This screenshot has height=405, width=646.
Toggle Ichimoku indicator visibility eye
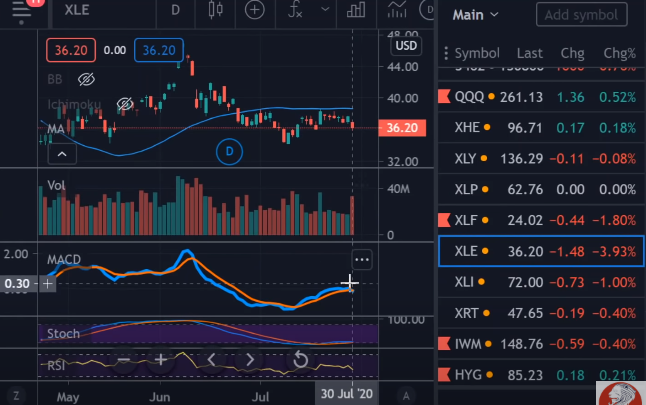pos(125,104)
